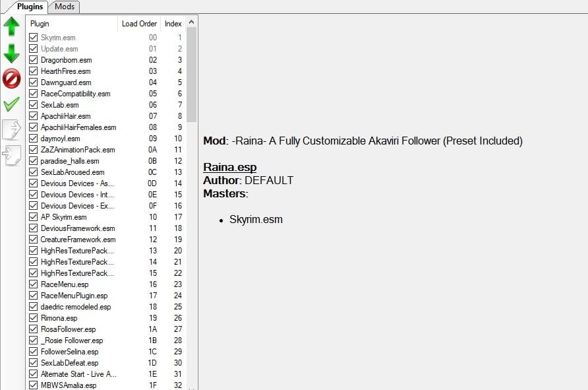588x390 pixels.
Task: Toggle the RaceMenu.esp checkbox
Action: (34, 284)
